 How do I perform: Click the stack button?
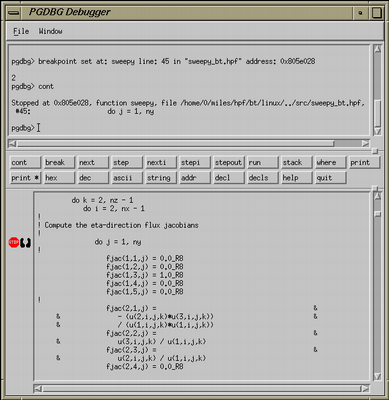click(x=297, y=163)
